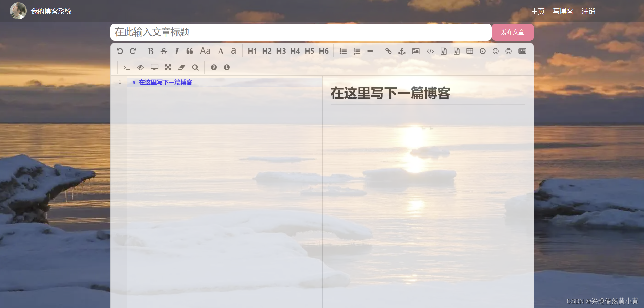This screenshot has height=308, width=644.
Task: Click the user avatar in navbar
Action: click(18, 11)
